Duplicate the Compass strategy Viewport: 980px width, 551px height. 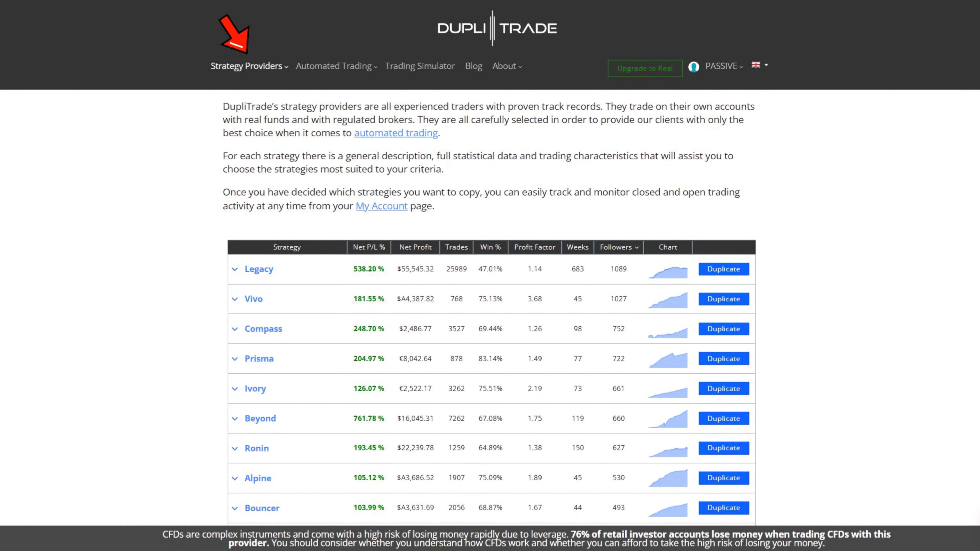[724, 329]
